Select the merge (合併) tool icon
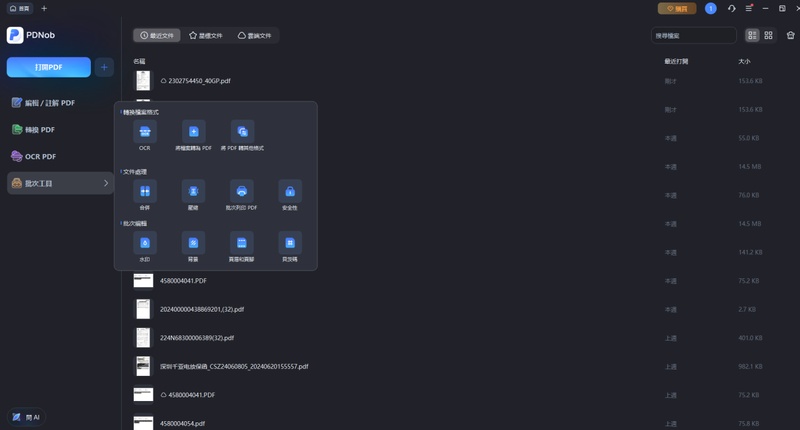The image size is (800, 430). click(x=145, y=191)
